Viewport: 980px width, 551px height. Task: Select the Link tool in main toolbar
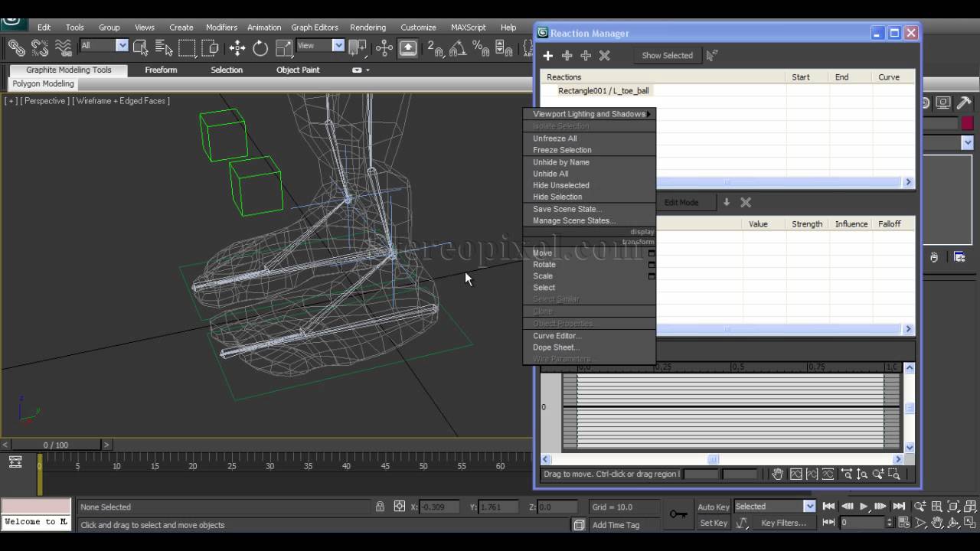pos(16,47)
